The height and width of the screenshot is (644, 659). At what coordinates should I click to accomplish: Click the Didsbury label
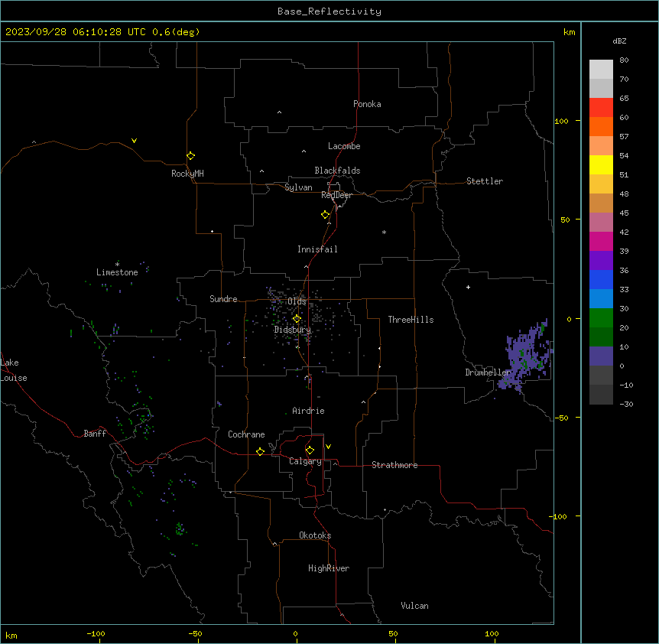(293, 330)
